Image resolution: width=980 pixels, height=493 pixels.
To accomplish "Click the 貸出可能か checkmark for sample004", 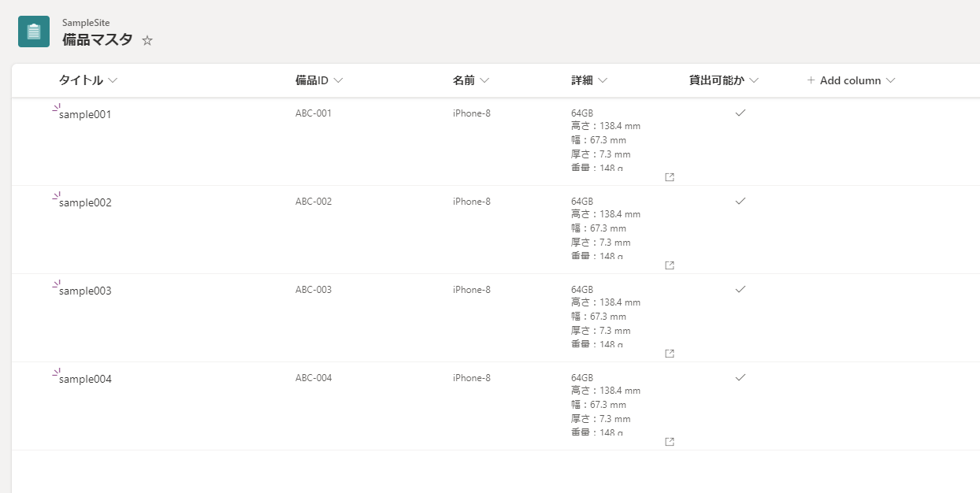I will pyautogui.click(x=741, y=378).
